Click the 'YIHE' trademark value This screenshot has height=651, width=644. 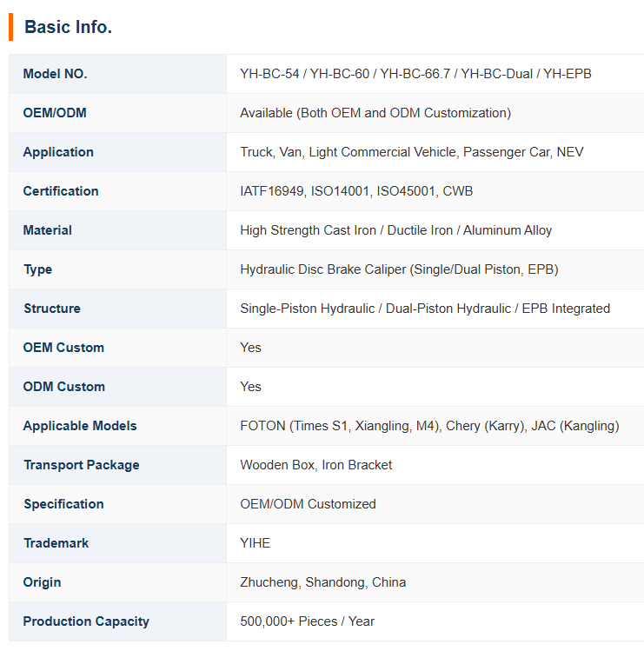(256, 543)
